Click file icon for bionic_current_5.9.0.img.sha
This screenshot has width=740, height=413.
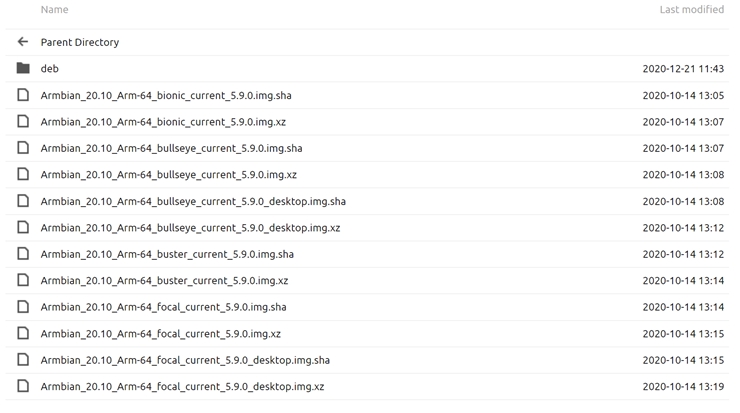click(x=23, y=95)
